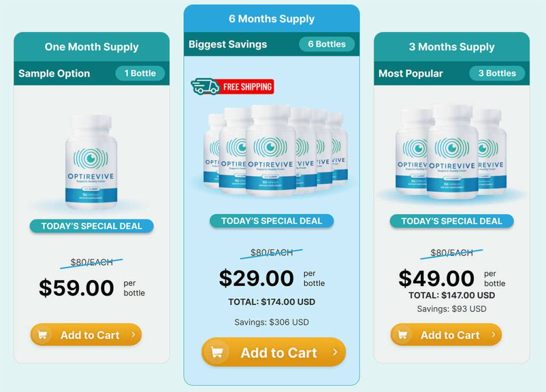Click the six bottles product image
The height and width of the screenshot is (392, 546).
[275, 150]
